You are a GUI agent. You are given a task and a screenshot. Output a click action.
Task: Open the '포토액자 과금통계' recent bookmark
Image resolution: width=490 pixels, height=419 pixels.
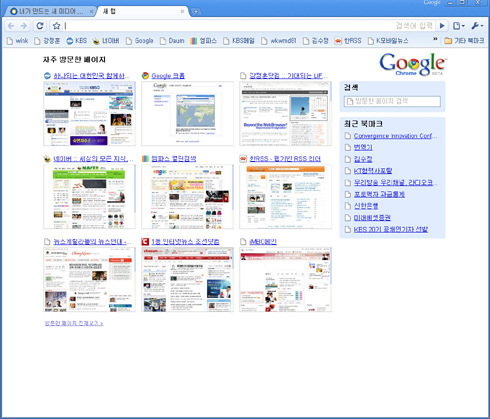(x=379, y=194)
